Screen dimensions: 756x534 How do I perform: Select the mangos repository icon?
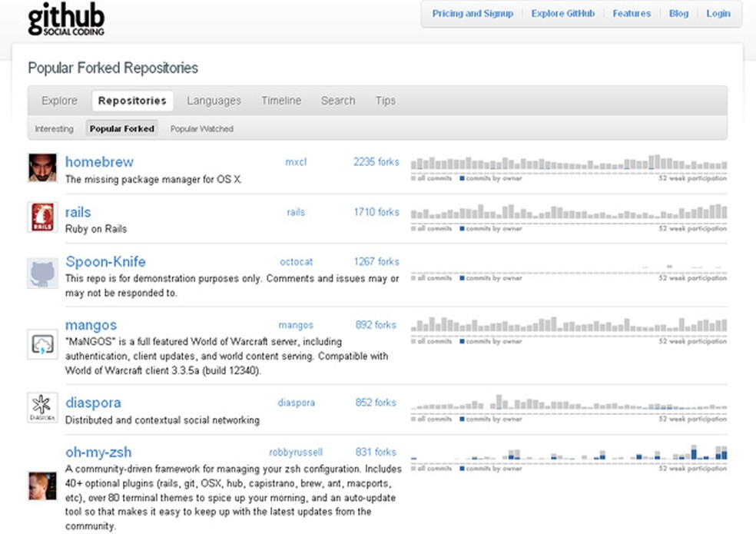42,344
